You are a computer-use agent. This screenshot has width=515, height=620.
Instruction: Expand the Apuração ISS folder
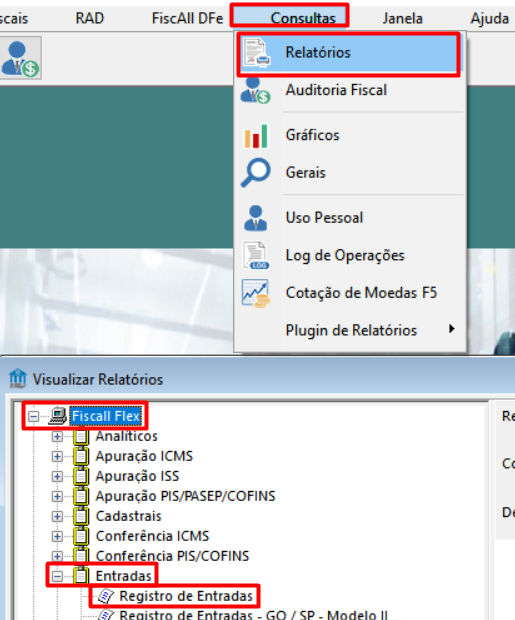(57, 476)
